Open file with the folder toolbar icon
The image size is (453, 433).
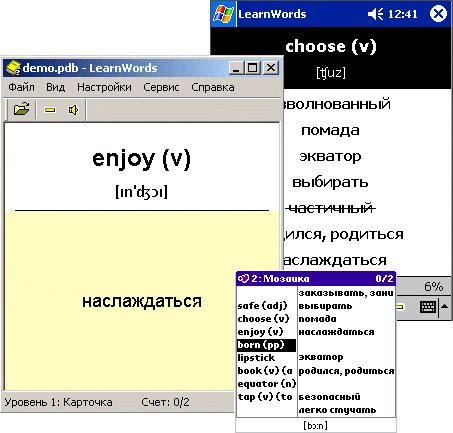coord(22,109)
